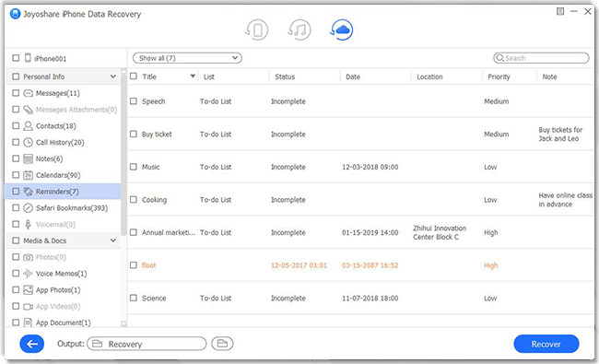Collapse the Personal Info section chevron
Image resolution: width=599 pixels, height=364 pixels.
point(113,76)
